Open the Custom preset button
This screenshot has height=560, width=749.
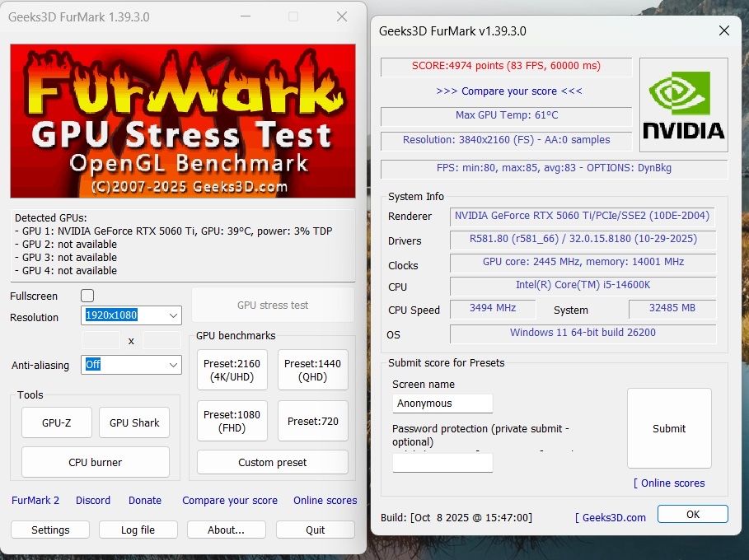[273, 462]
